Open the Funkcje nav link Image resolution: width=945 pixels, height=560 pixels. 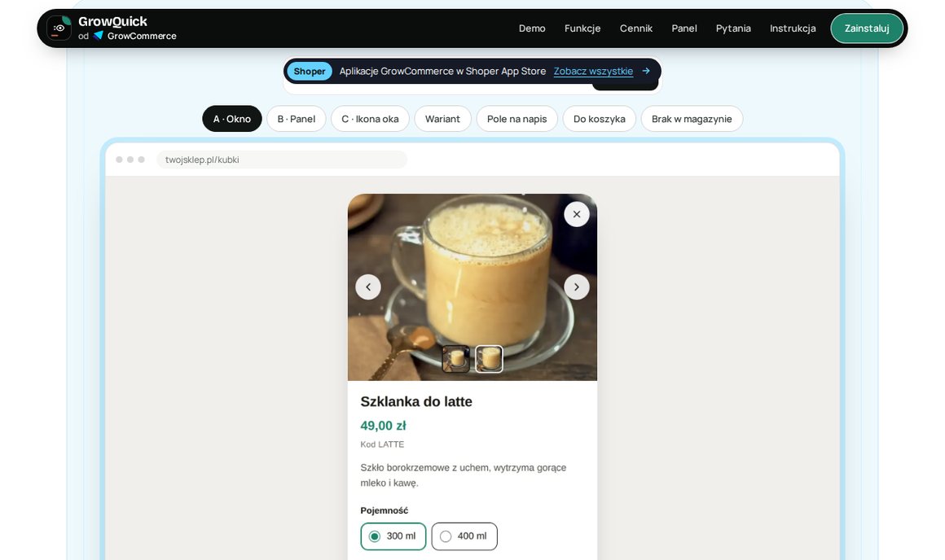point(582,28)
